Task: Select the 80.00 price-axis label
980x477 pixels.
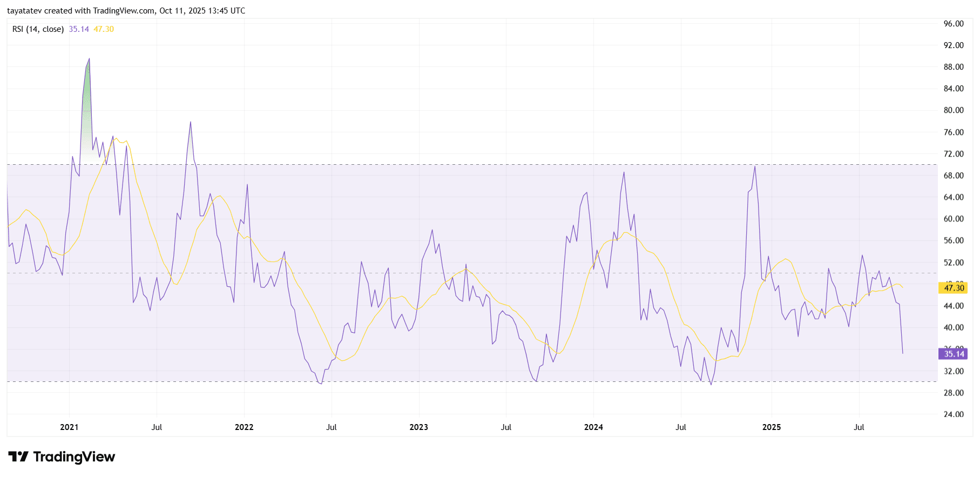Action: (954, 110)
